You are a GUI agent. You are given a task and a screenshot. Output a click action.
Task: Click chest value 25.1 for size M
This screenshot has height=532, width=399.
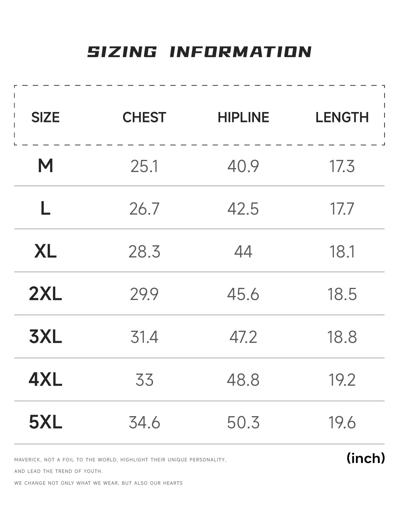tap(144, 166)
